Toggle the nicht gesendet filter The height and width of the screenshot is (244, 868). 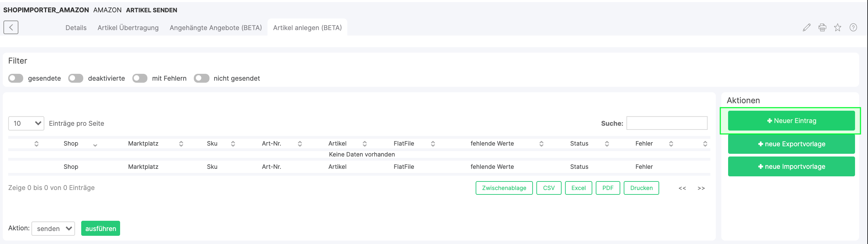pos(201,78)
